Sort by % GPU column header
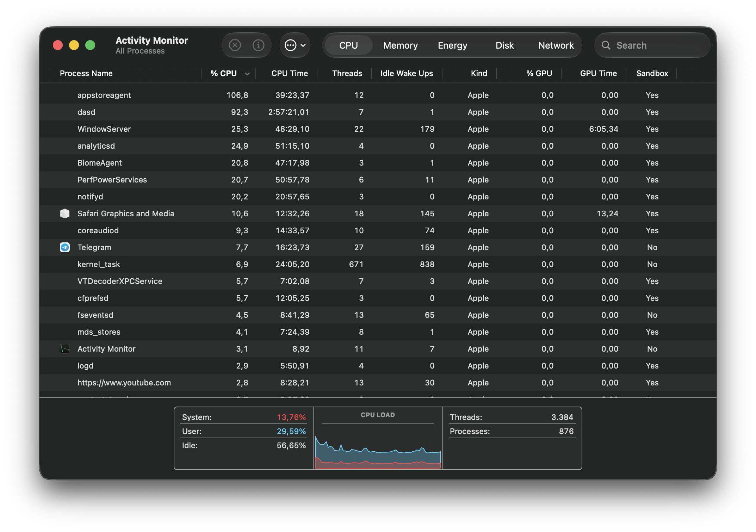The height and width of the screenshot is (532, 756). tap(539, 73)
